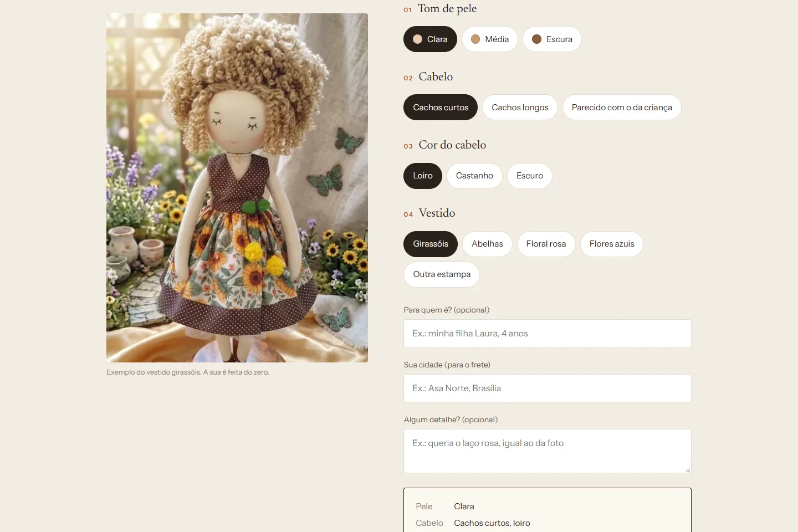Grab the detail textarea resize handle
The height and width of the screenshot is (532, 798).
point(688,469)
